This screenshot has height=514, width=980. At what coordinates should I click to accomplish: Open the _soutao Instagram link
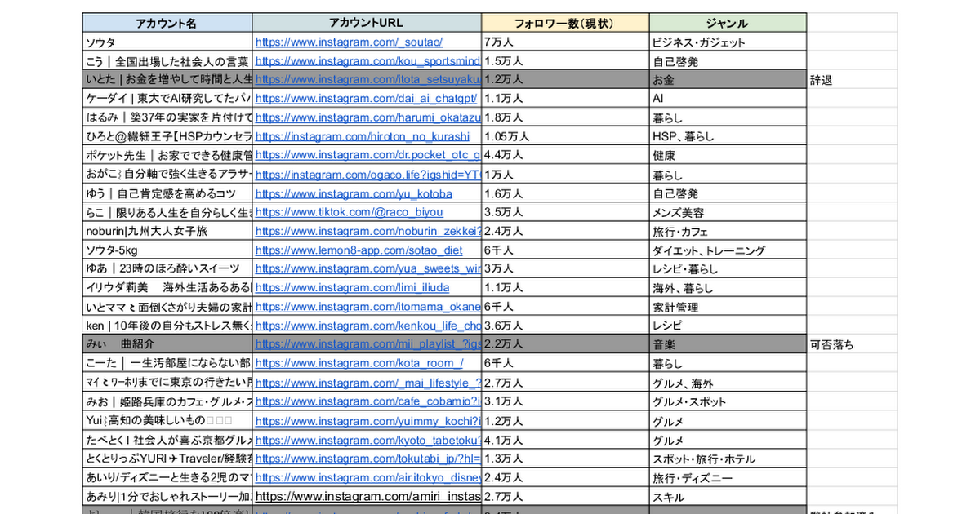coord(350,42)
